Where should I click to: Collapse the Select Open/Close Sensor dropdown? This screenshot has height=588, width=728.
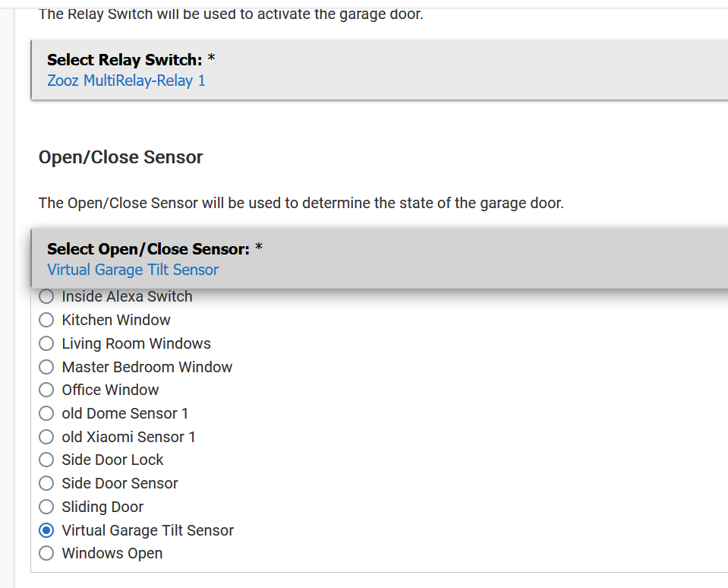[380, 259]
